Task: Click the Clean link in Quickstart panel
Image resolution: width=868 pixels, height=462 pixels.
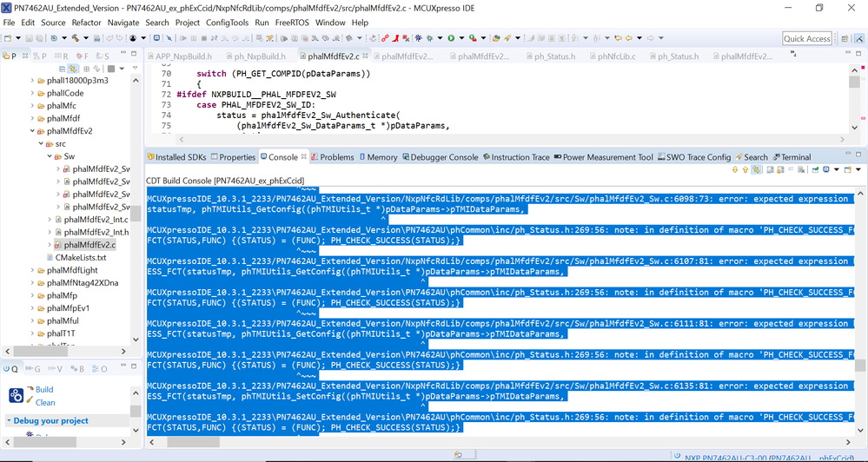Action: coord(45,403)
